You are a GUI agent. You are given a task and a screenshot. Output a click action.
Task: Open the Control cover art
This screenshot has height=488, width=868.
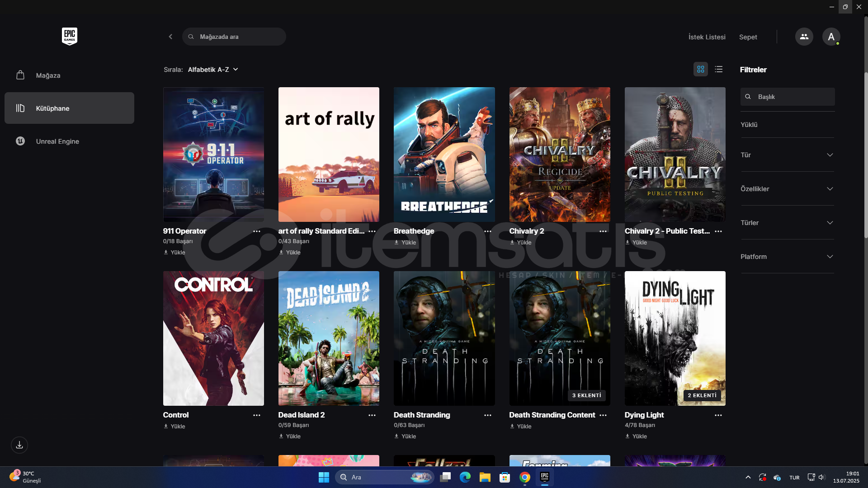213,338
